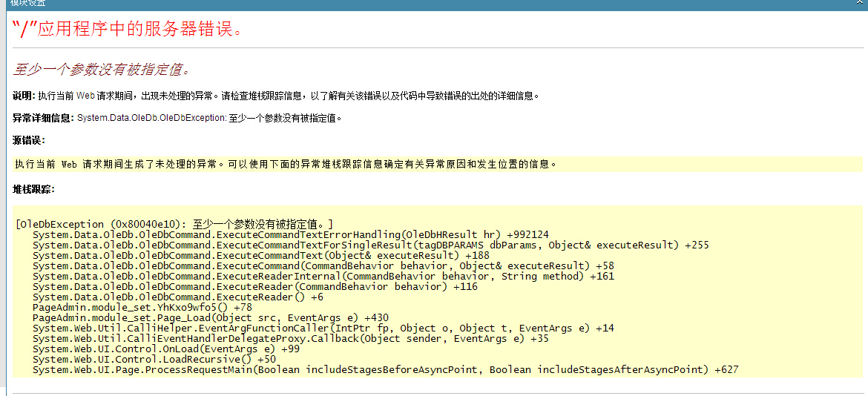Close the 模块设置 dialog window
Screen dimensions: 868x396
(858, 3)
